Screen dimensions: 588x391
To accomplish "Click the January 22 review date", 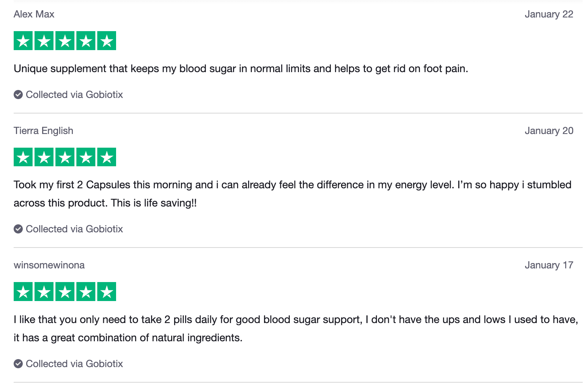I will pos(549,14).
